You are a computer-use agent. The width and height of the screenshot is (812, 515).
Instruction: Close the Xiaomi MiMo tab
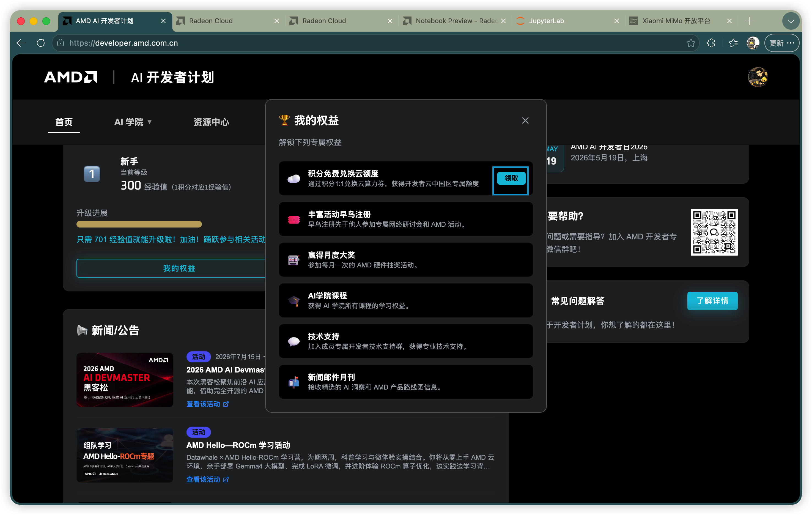pos(729,21)
